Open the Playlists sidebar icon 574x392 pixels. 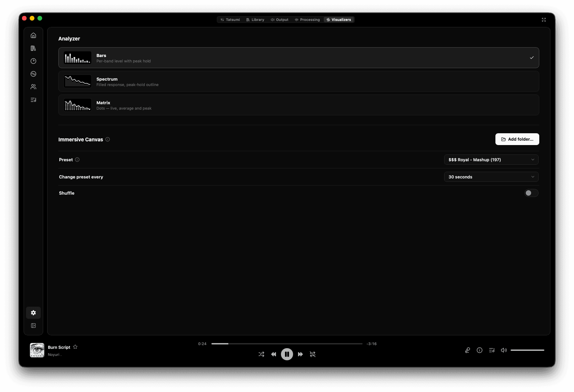tap(33, 100)
